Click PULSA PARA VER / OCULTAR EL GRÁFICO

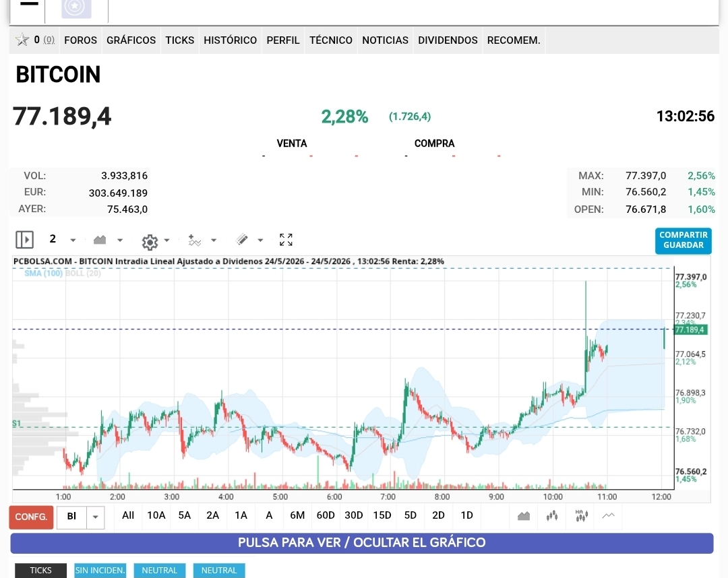[362, 543]
